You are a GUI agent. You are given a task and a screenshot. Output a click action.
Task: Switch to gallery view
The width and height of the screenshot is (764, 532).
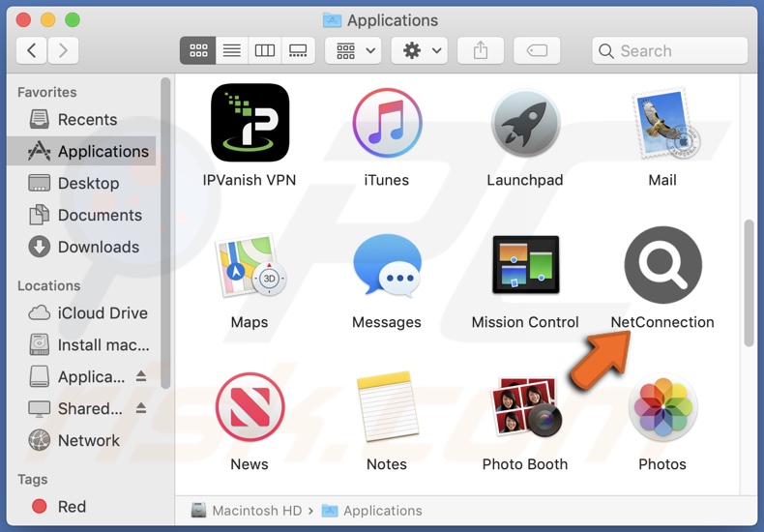(298, 50)
